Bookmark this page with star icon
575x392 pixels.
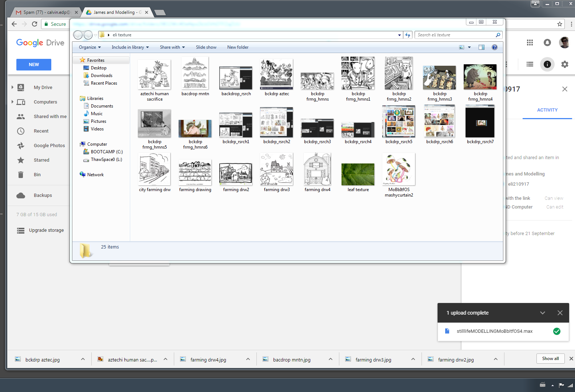[x=559, y=24]
